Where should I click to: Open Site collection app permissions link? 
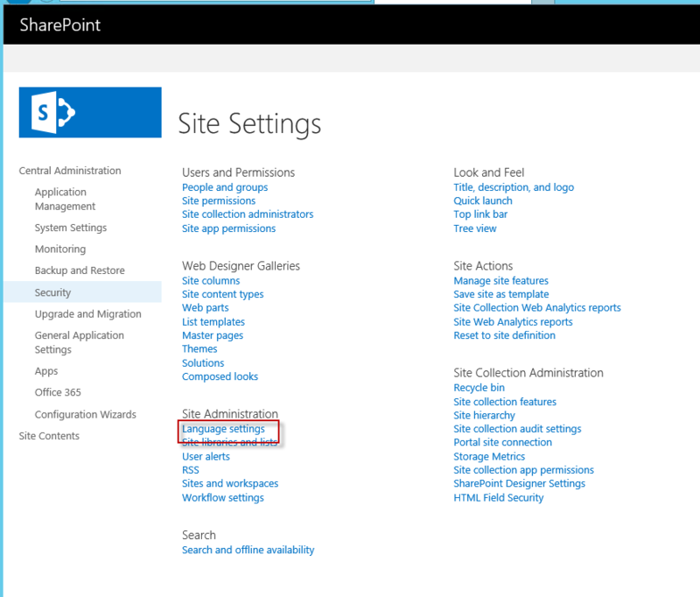point(523,470)
